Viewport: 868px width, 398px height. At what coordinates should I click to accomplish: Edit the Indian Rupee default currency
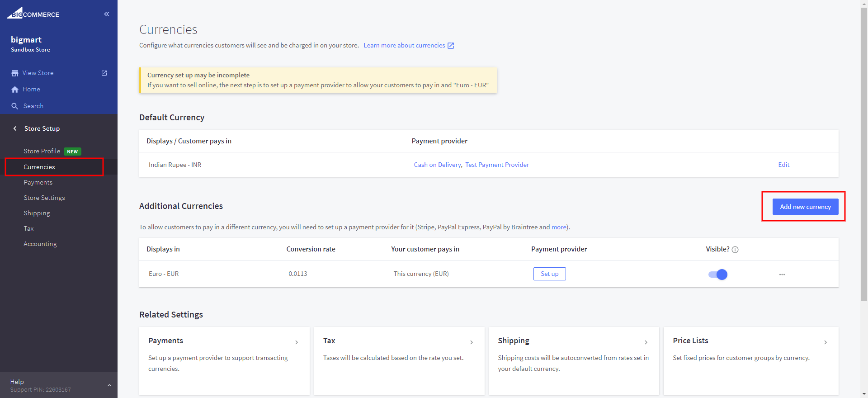tap(783, 165)
